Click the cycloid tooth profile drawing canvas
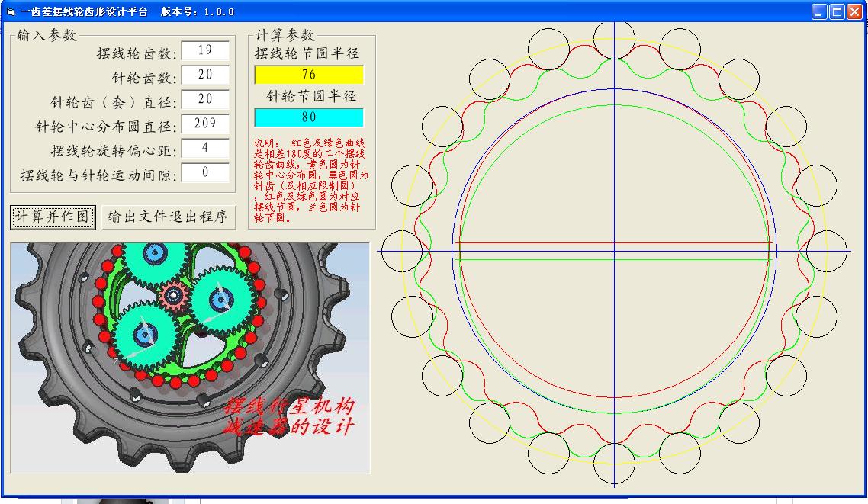The image size is (868, 504). 615,255
